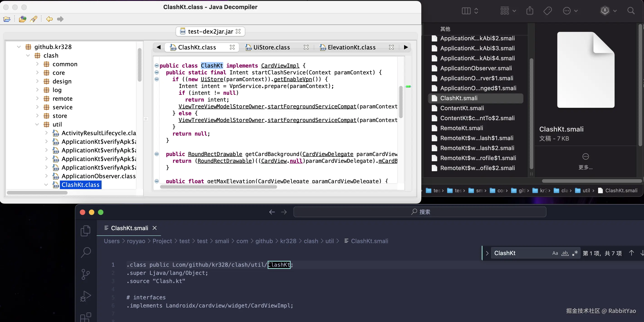Select RemoteKt.smali in Finder list
This screenshot has width=644, height=322.
[x=461, y=128]
